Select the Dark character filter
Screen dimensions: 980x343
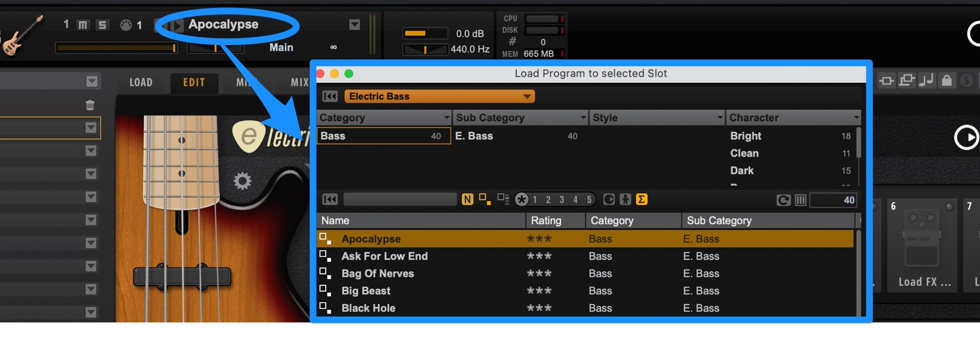point(790,170)
